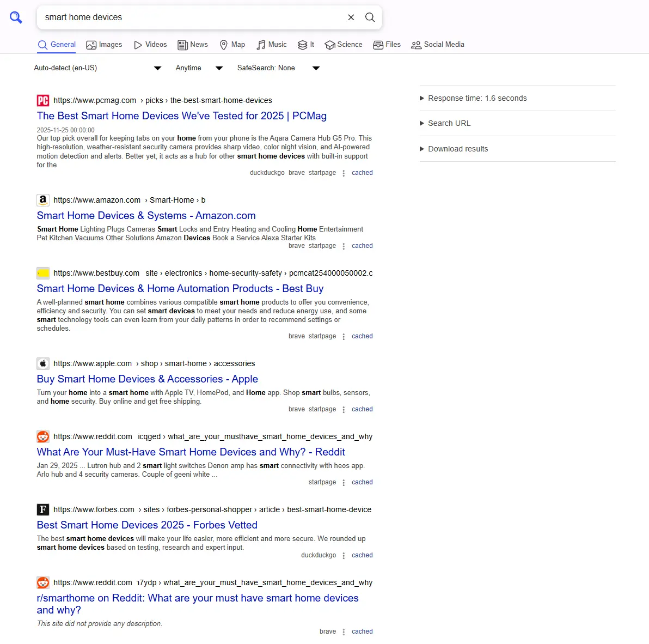Open Best Buy Home Automation Products result
This screenshot has height=644, width=649.
point(180,289)
